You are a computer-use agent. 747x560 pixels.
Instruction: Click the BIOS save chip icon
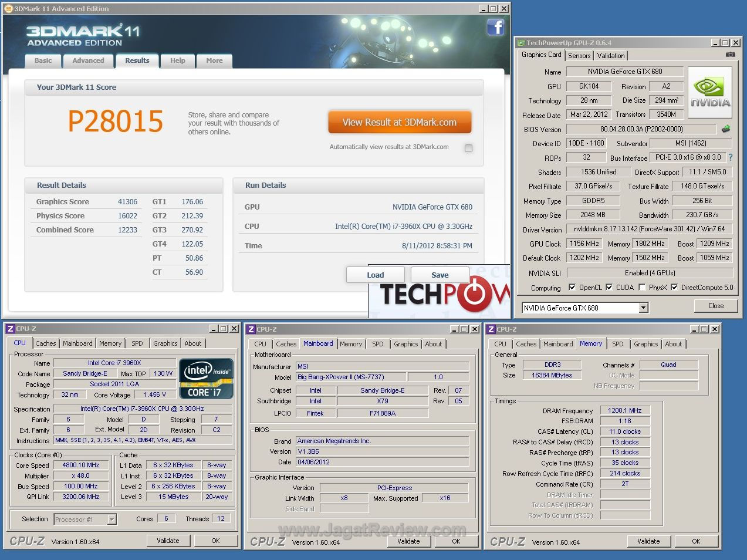coord(726,129)
